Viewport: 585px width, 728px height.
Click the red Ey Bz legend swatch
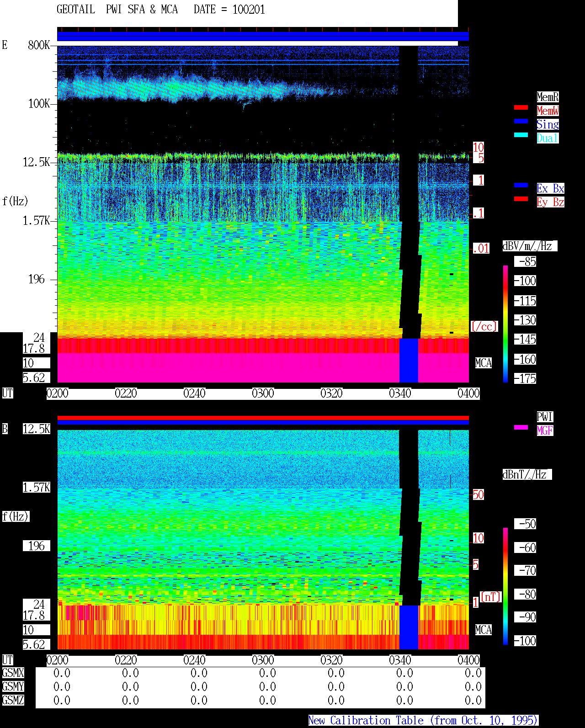tap(521, 199)
